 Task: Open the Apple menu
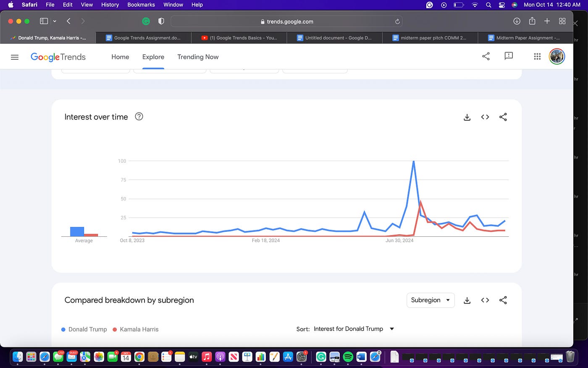(x=10, y=5)
